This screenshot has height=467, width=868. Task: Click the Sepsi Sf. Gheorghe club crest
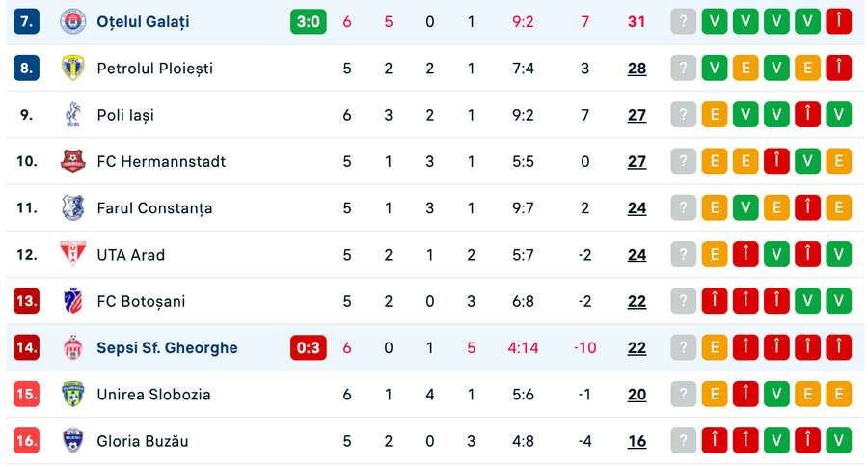(x=72, y=347)
